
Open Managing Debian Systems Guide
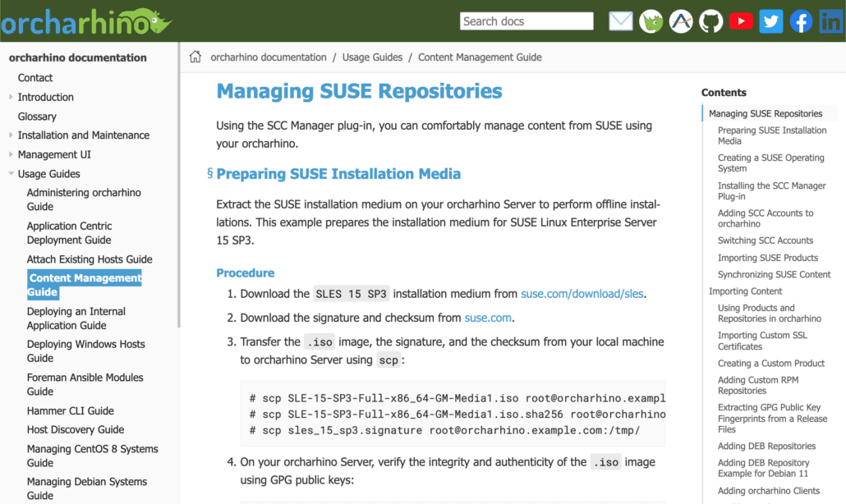click(x=87, y=488)
